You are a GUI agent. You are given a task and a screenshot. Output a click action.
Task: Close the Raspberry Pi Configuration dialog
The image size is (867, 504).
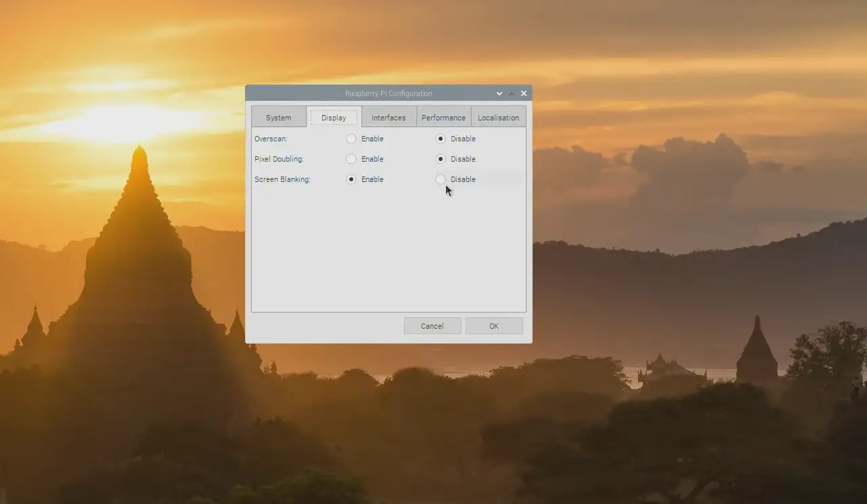524,93
